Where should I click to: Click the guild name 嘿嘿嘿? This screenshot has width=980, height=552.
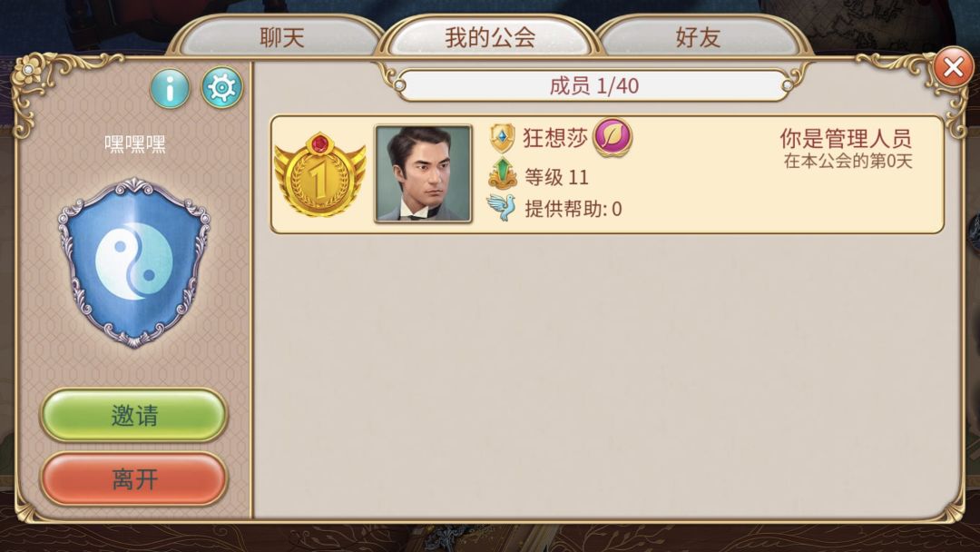click(x=135, y=144)
